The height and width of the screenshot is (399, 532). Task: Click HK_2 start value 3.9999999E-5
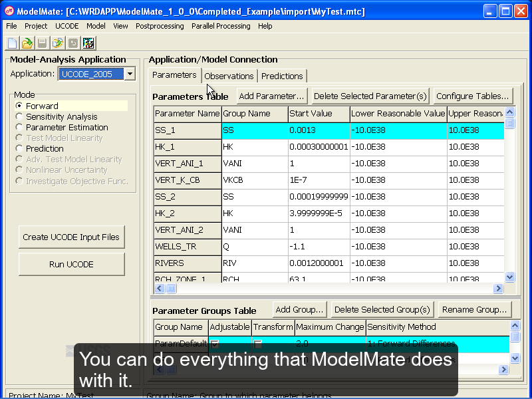[319, 213]
